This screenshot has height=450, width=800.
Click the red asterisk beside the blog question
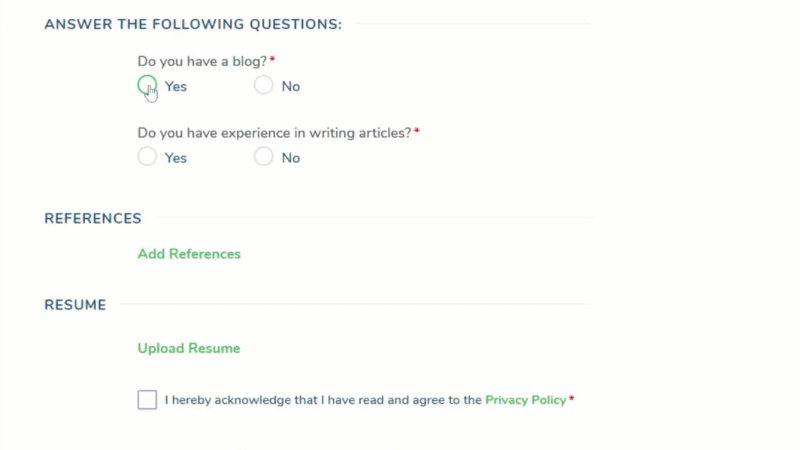point(272,60)
